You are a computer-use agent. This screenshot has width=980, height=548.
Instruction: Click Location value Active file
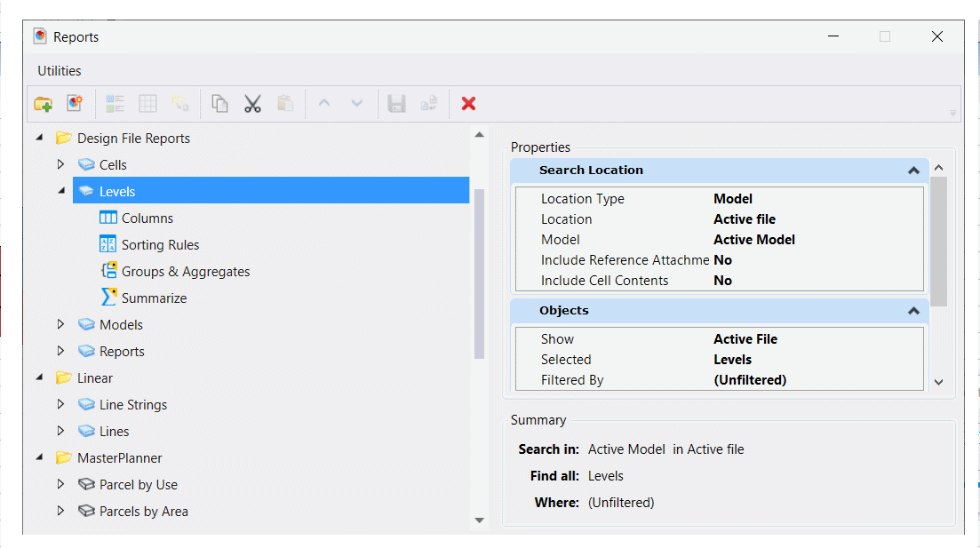pos(745,219)
